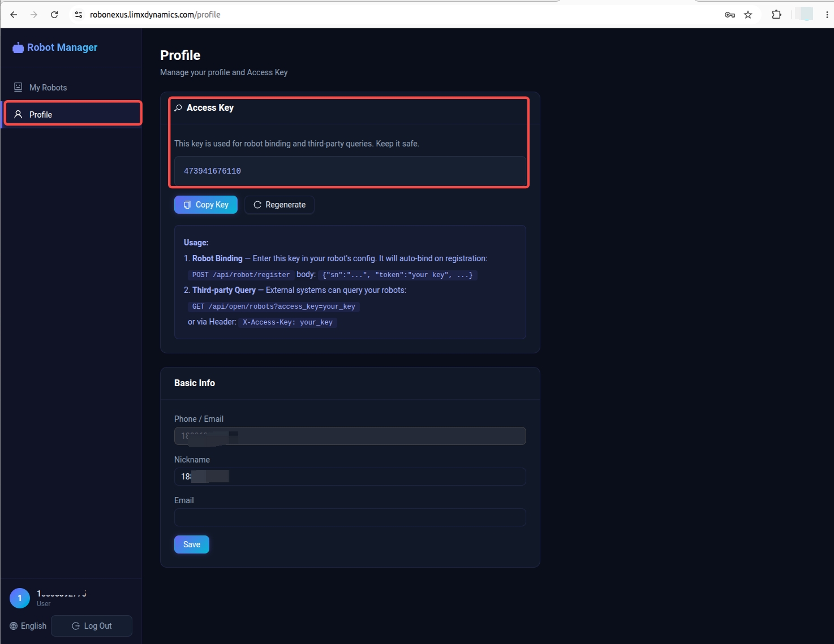Click the user avatar circle

(20, 598)
